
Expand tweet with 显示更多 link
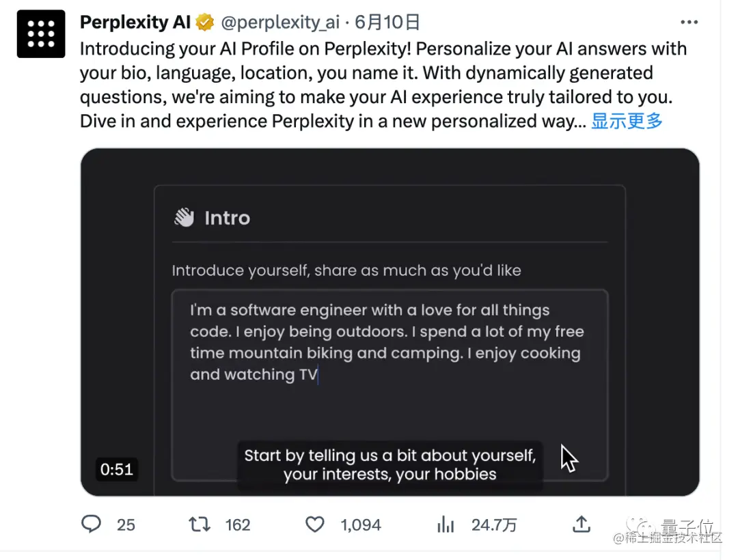(627, 121)
